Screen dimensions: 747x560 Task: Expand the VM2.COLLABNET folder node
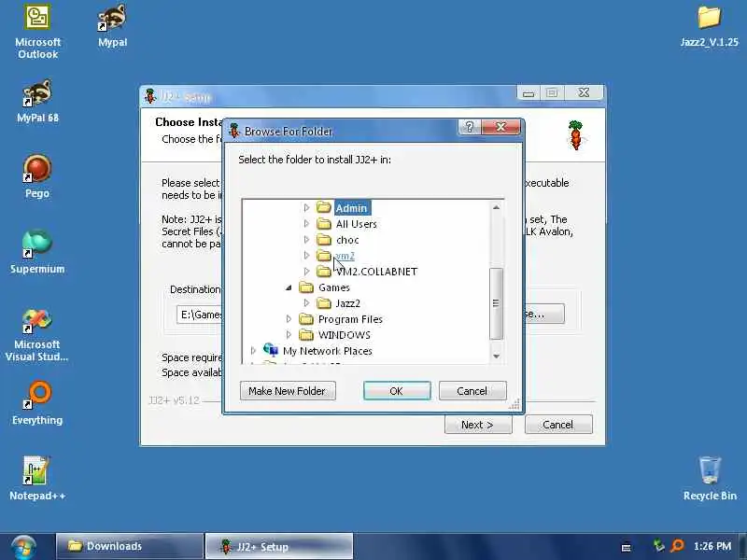[x=306, y=272]
